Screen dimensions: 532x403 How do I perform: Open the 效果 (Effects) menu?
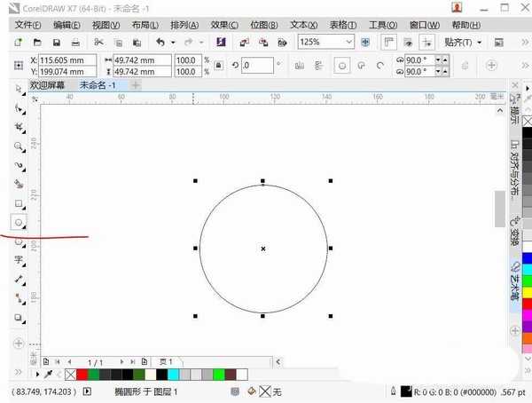[x=224, y=25]
